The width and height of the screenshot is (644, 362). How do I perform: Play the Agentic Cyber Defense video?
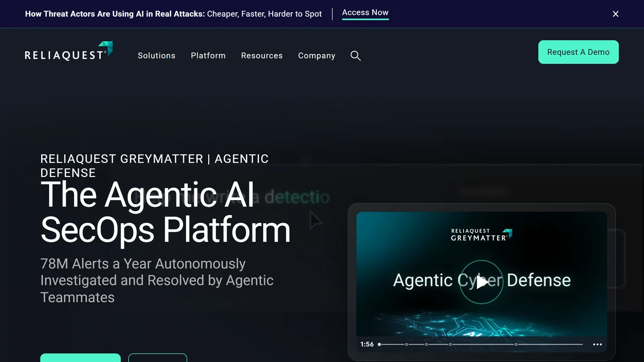tap(481, 282)
